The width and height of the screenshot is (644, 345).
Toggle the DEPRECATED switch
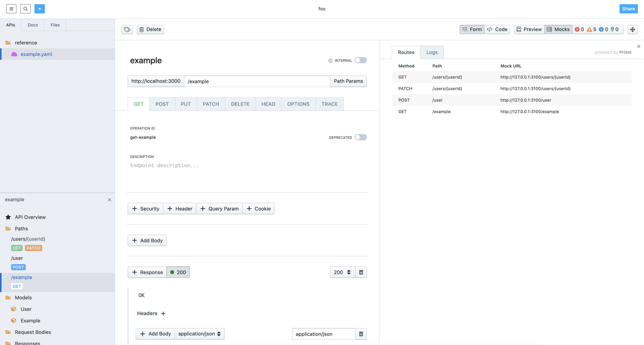(361, 137)
